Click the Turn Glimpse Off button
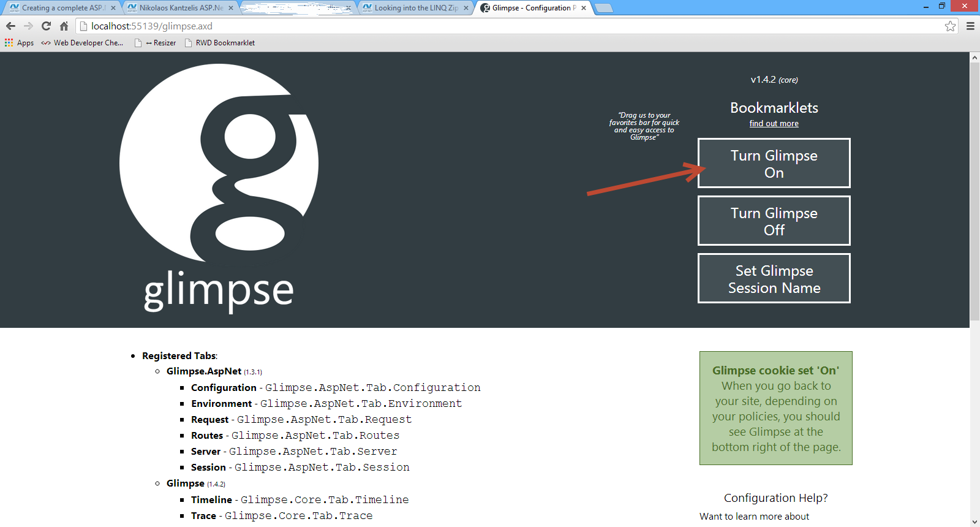This screenshot has width=980, height=527. 774,221
